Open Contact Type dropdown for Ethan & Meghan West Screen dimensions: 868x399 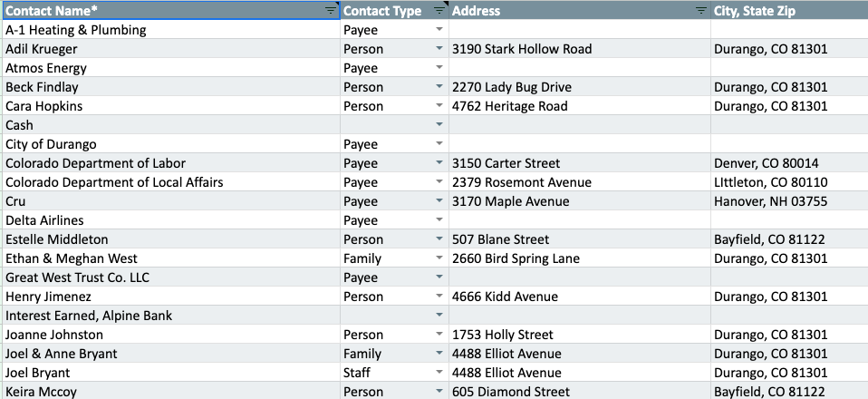click(x=439, y=258)
